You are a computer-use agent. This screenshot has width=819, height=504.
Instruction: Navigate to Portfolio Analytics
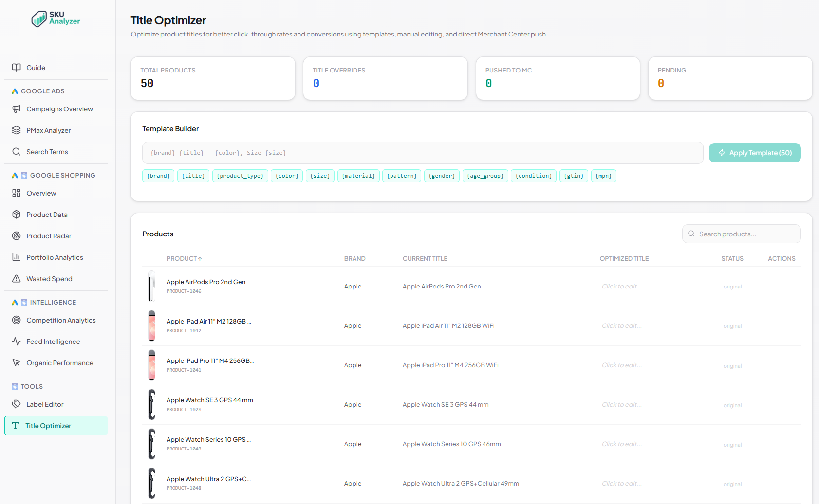coord(54,257)
